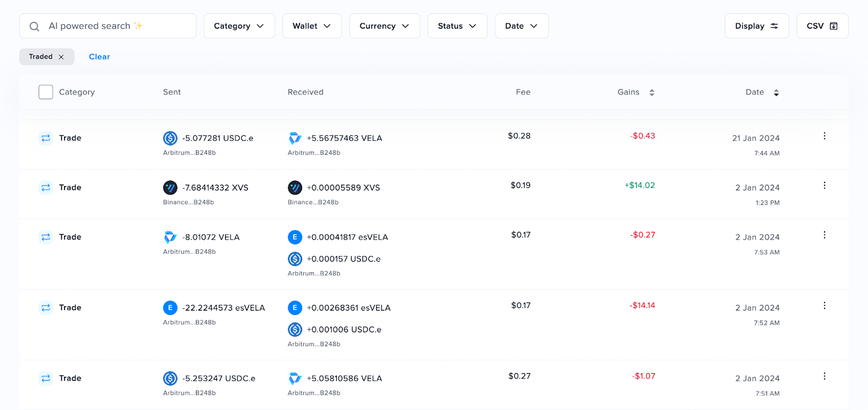The image size is (868, 410).
Task: Click the Fee column header
Action: coord(523,92)
